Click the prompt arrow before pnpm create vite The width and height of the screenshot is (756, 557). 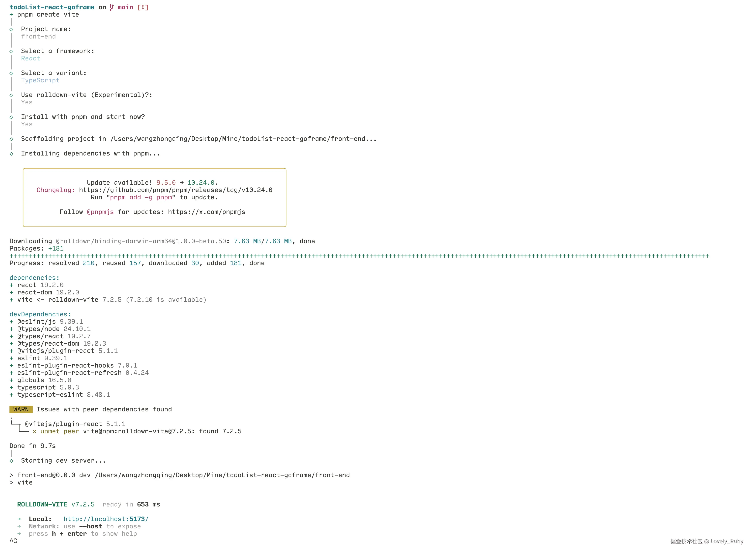click(11, 14)
